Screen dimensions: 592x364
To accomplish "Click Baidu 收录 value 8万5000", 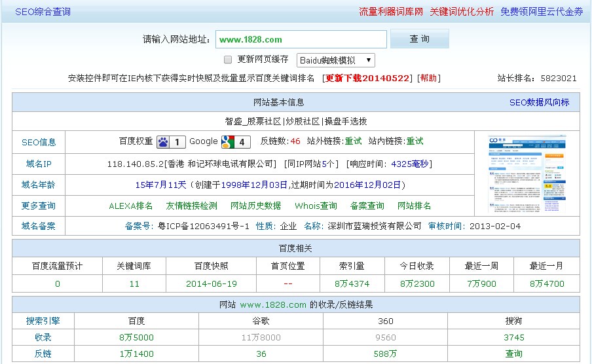I will point(136,338).
